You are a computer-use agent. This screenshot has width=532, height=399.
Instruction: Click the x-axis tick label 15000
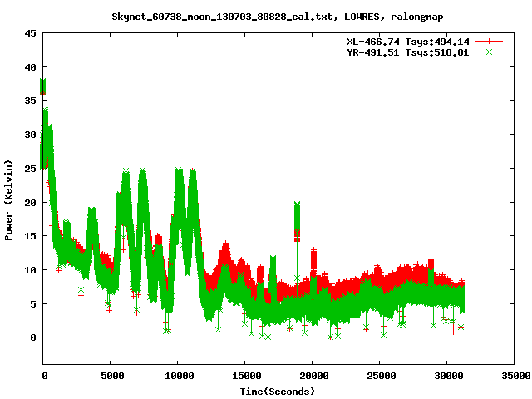(247, 376)
